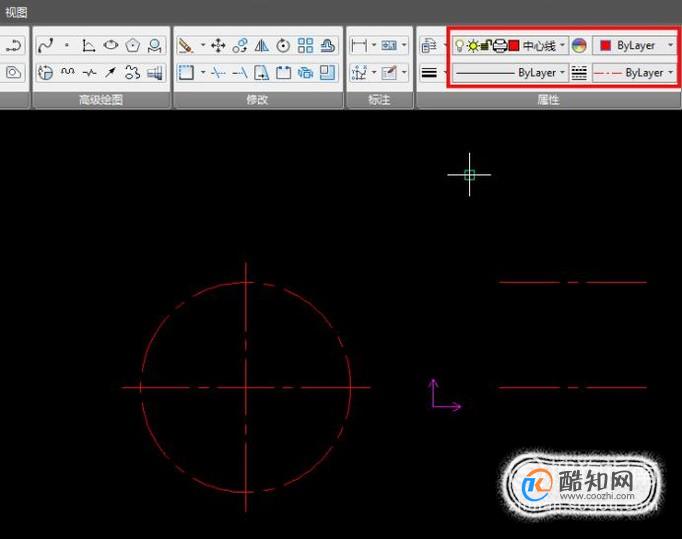Select the Spline curve tool
This screenshot has height=539, width=682.
(45, 45)
